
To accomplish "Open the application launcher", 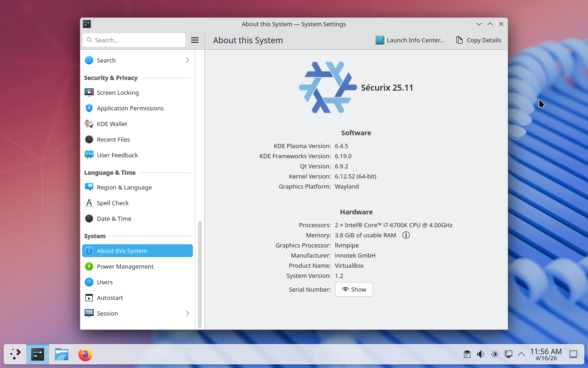I will click(x=15, y=354).
